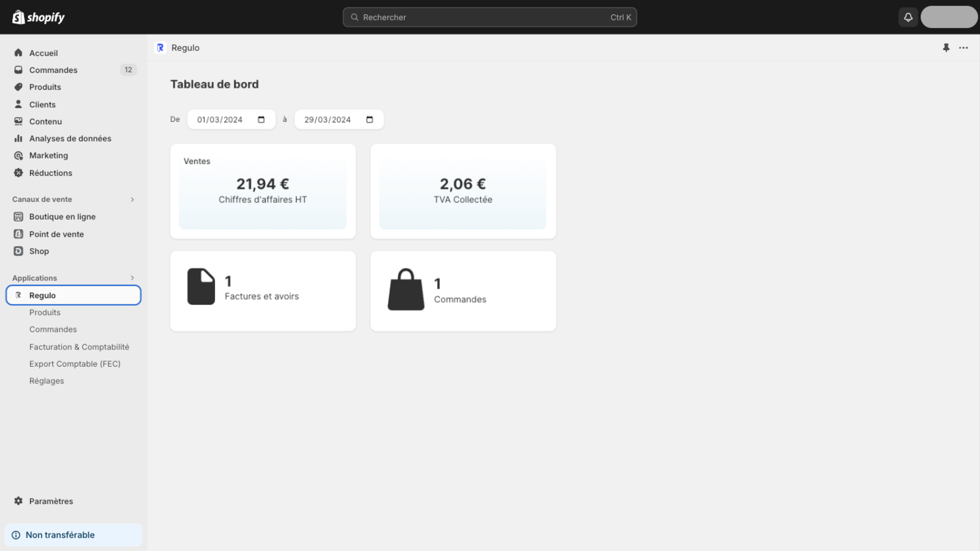
Task: Expand the Canaux de vente chevron
Action: pos(132,200)
